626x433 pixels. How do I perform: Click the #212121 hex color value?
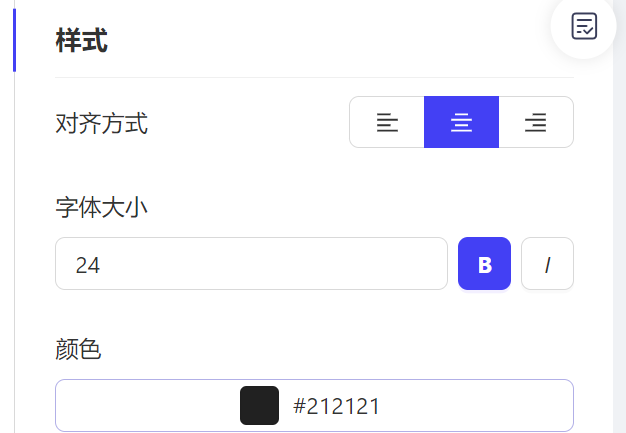336,406
